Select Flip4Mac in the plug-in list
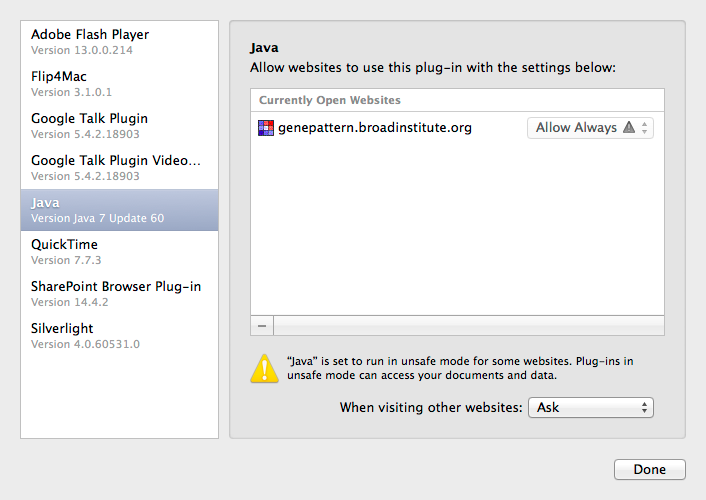This screenshot has width=706, height=500. point(119,84)
